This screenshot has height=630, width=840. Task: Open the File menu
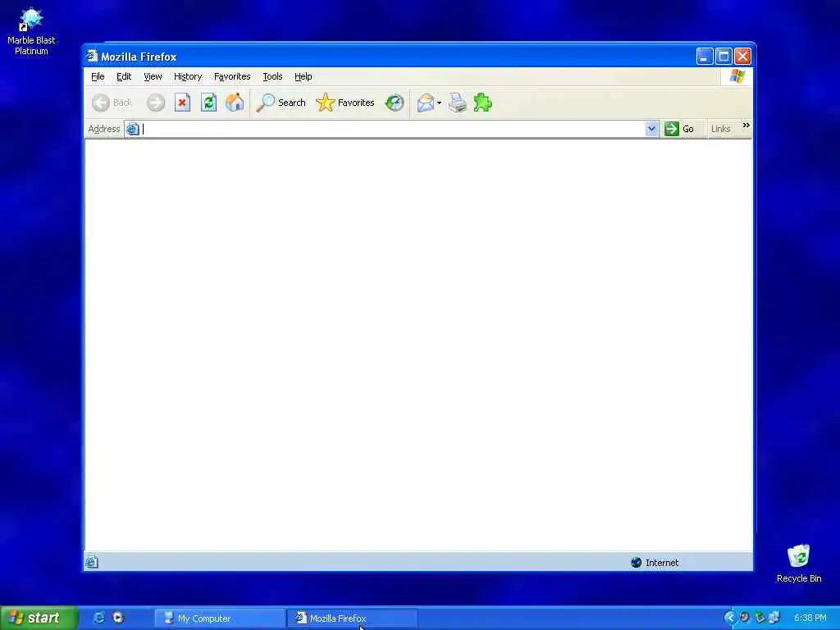tap(98, 76)
